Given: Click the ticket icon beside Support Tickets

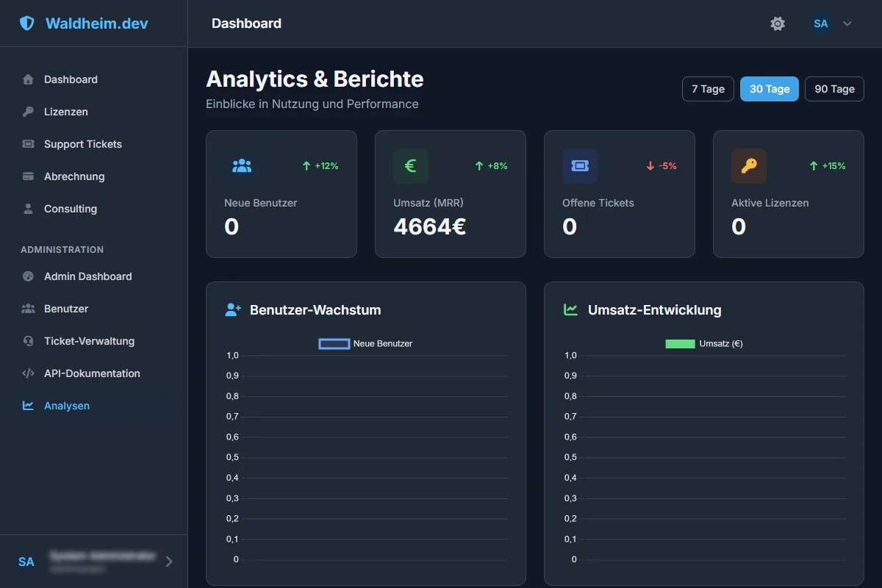Looking at the screenshot, I should click(28, 144).
